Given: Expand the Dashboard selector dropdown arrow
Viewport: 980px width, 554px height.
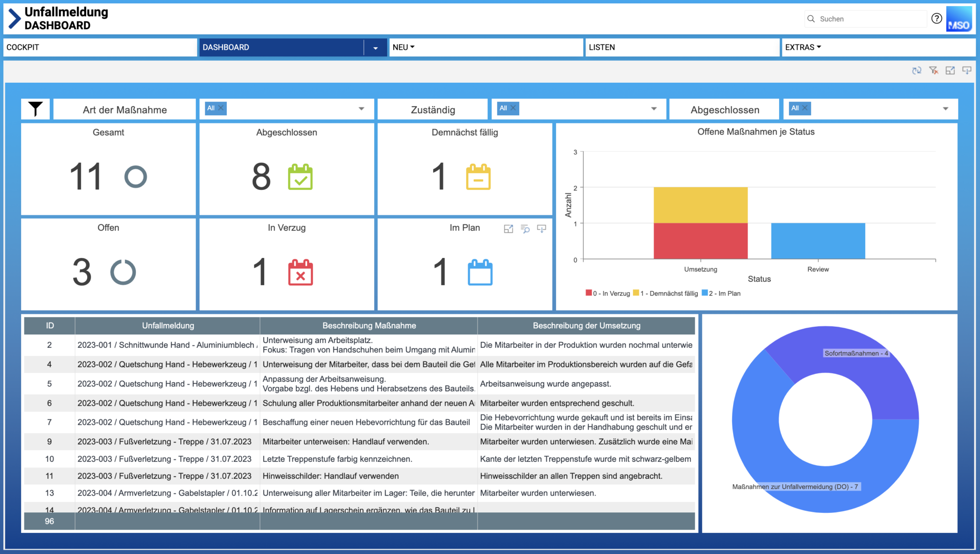Looking at the screenshot, I should coord(376,47).
